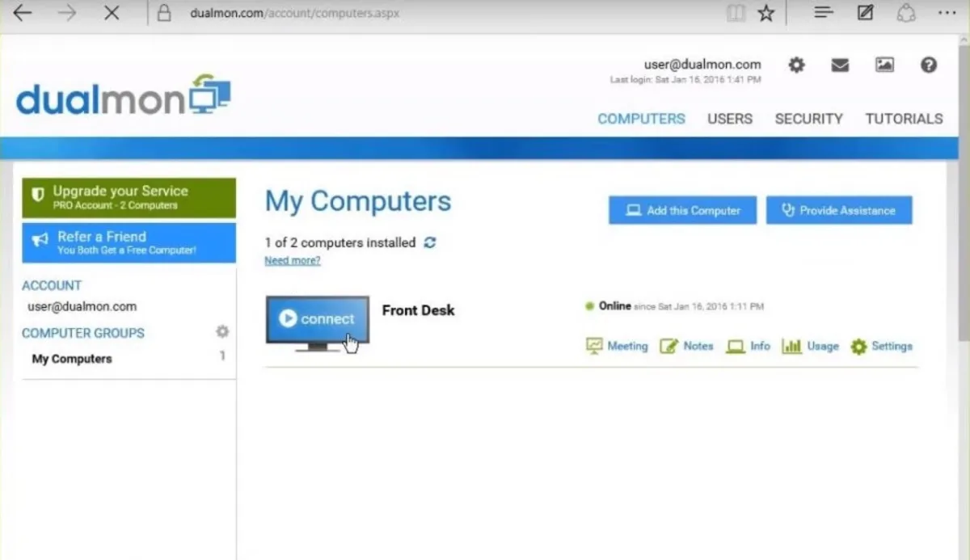
Task: Open help question mark icon
Action: (x=929, y=65)
